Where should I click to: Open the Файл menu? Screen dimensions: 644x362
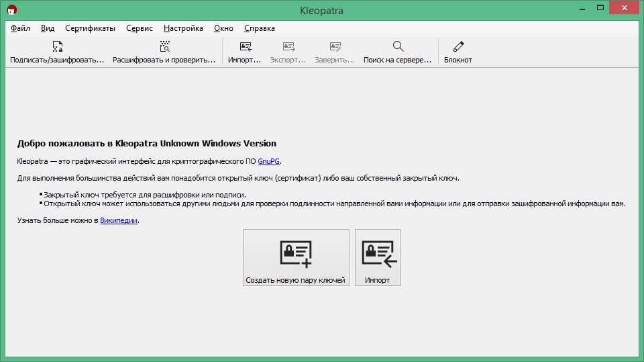point(20,28)
